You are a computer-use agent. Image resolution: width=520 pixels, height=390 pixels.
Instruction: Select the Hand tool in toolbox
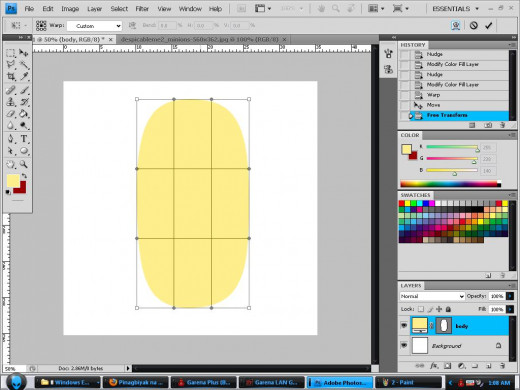pyautogui.click(x=11, y=164)
